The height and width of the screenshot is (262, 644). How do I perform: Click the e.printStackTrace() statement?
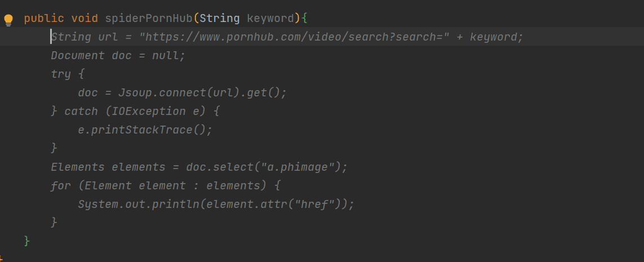pyautogui.click(x=145, y=130)
